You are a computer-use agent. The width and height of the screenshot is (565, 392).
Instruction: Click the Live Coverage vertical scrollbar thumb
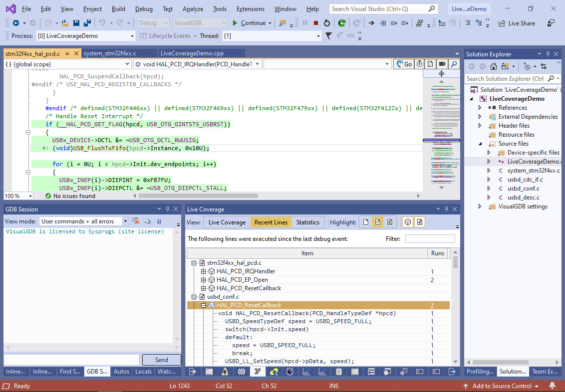click(455, 262)
